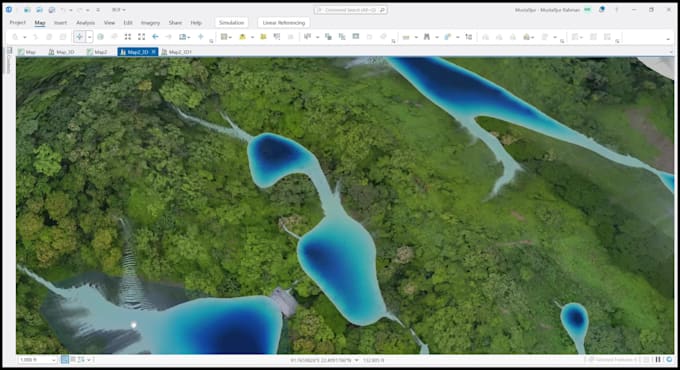680x370 pixels.
Task: Click in the Command Search box
Action: [350, 10]
